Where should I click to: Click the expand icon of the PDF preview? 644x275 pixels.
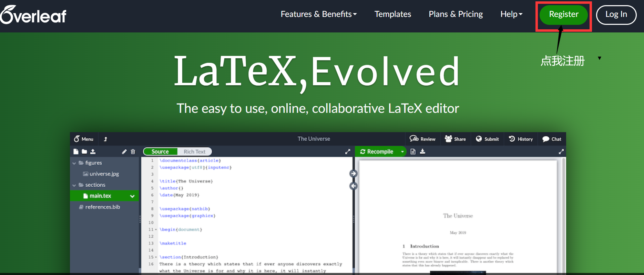coord(561,151)
